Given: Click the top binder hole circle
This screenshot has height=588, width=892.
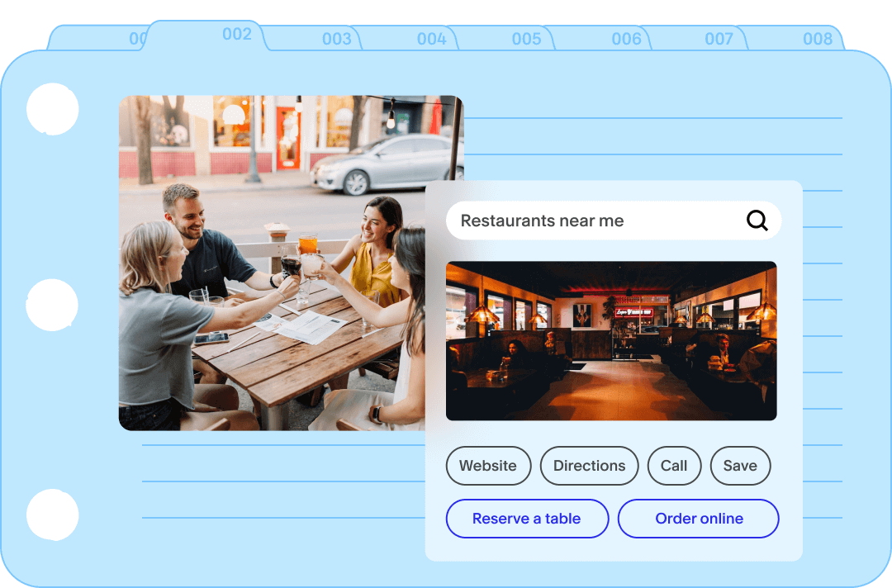Looking at the screenshot, I should [x=53, y=108].
